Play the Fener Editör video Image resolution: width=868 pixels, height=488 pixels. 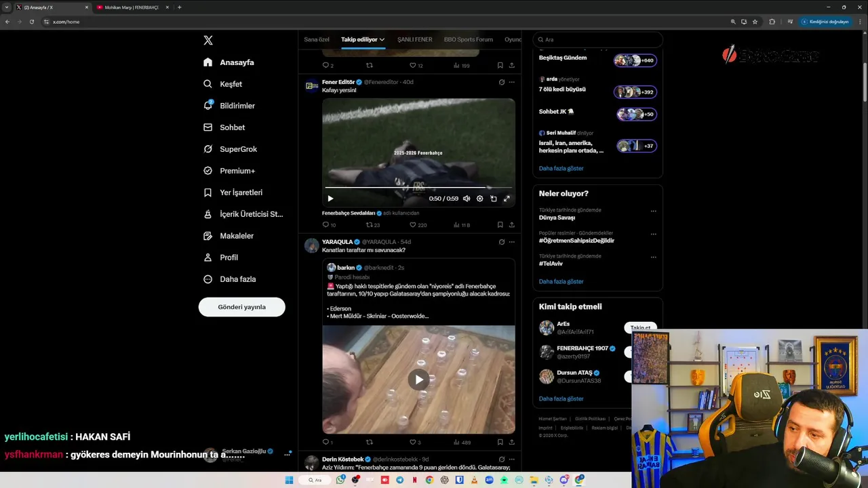pos(330,199)
